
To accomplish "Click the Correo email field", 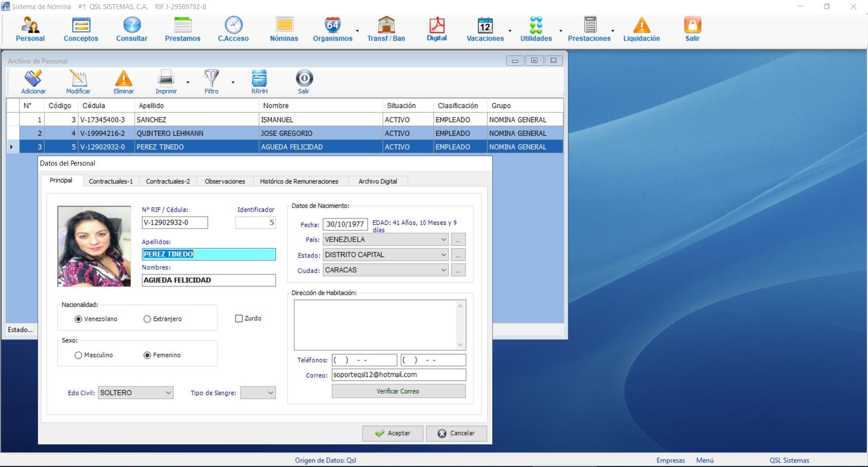I will pyautogui.click(x=399, y=375).
